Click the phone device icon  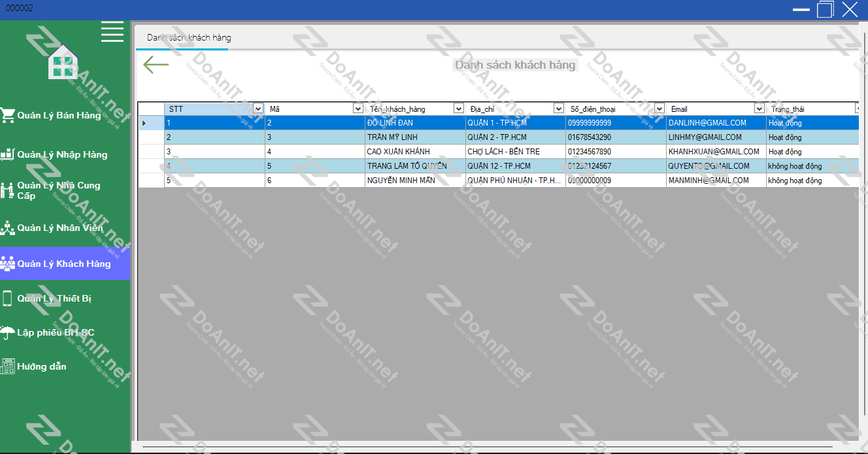click(8, 298)
